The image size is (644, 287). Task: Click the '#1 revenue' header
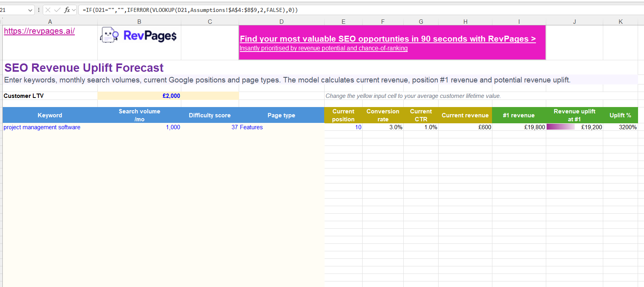(519, 115)
